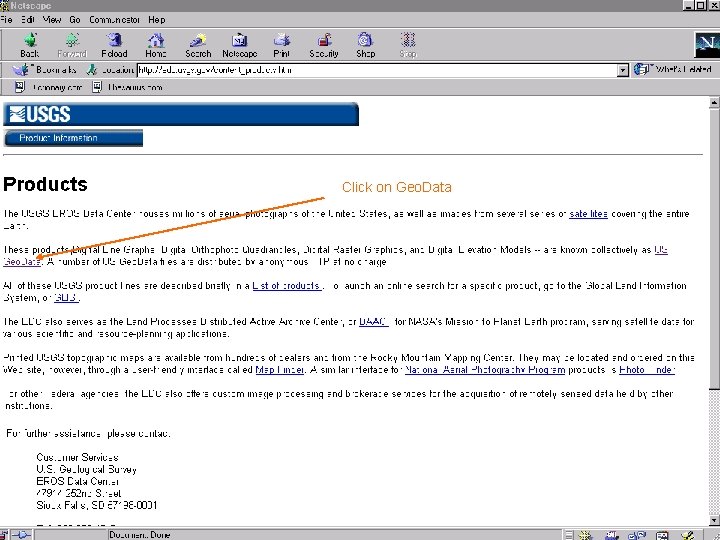720x540 pixels.
Task: Click the status bar connection icon
Action: pyautogui.click(x=21, y=535)
